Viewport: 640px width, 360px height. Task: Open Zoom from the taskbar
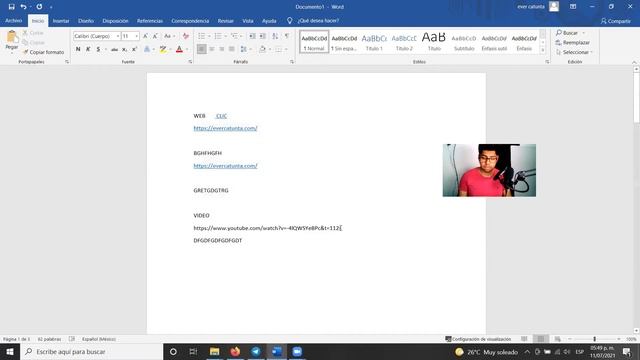tap(297, 351)
